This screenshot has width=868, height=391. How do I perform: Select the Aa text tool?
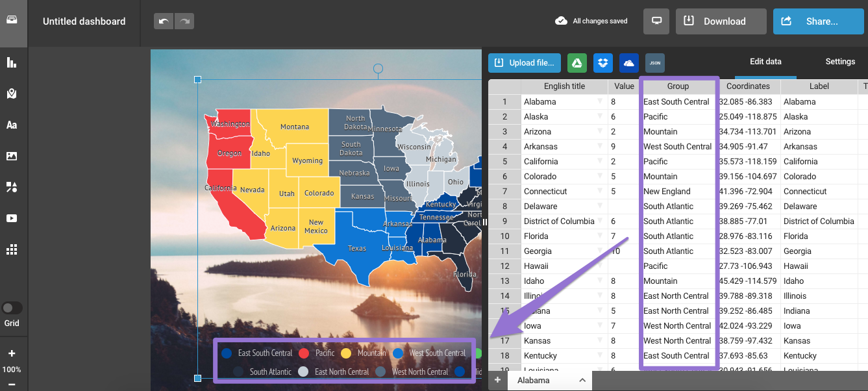click(12, 125)
